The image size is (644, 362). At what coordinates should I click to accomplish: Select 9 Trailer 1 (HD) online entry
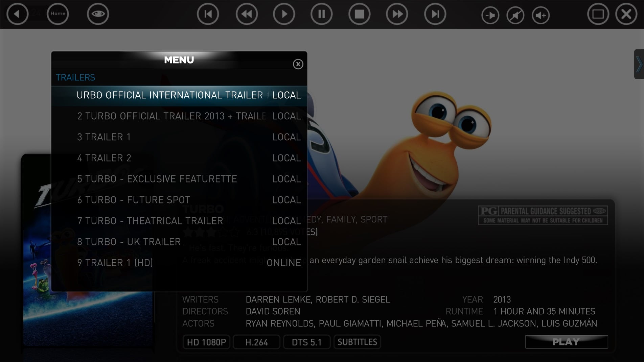(x=179, y=263)
